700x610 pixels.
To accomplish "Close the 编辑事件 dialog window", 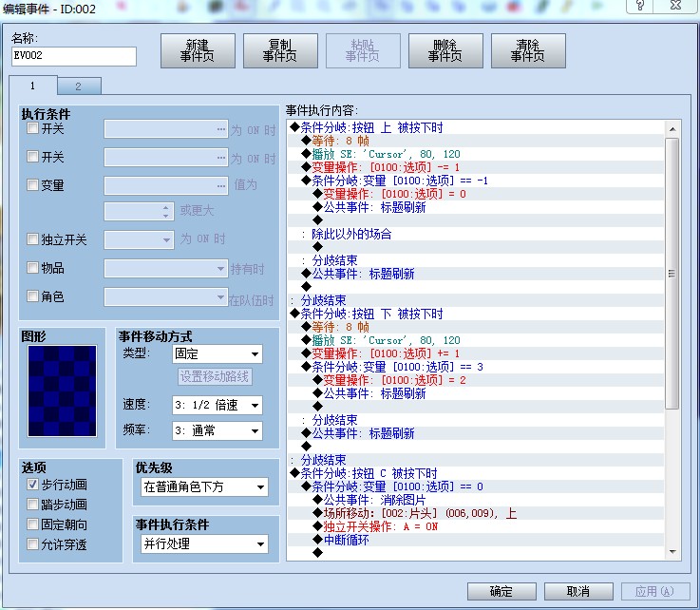I will point(676,6).
